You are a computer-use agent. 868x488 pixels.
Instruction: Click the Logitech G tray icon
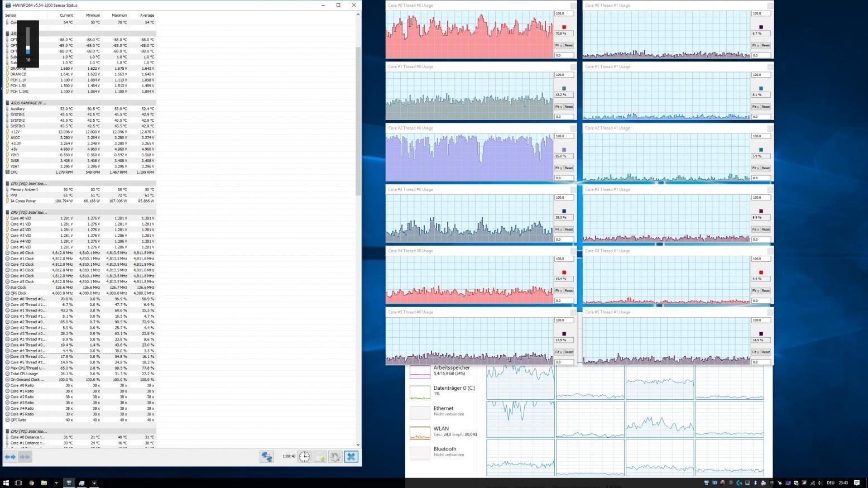pos(739,482)
